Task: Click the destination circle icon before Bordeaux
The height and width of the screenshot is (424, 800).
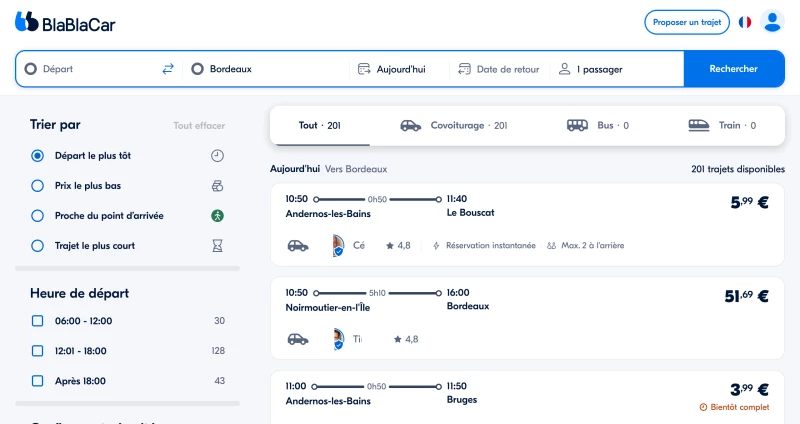Action: point(197,69)
